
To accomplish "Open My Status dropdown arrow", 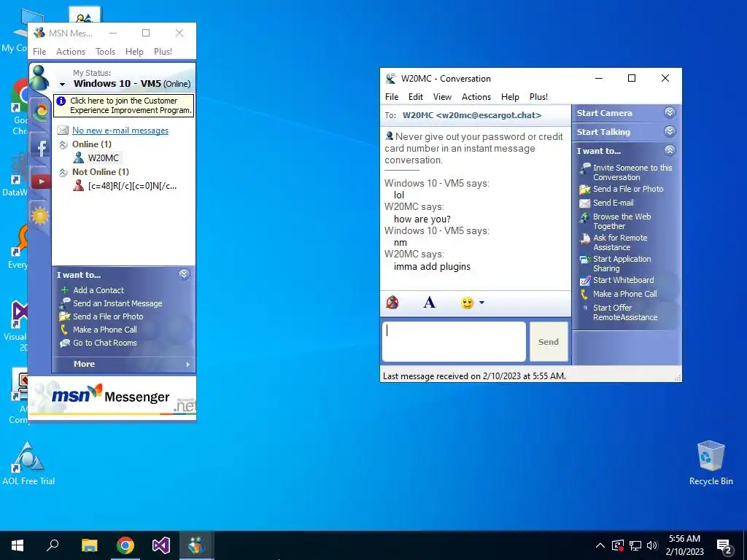I will (63, 85).
